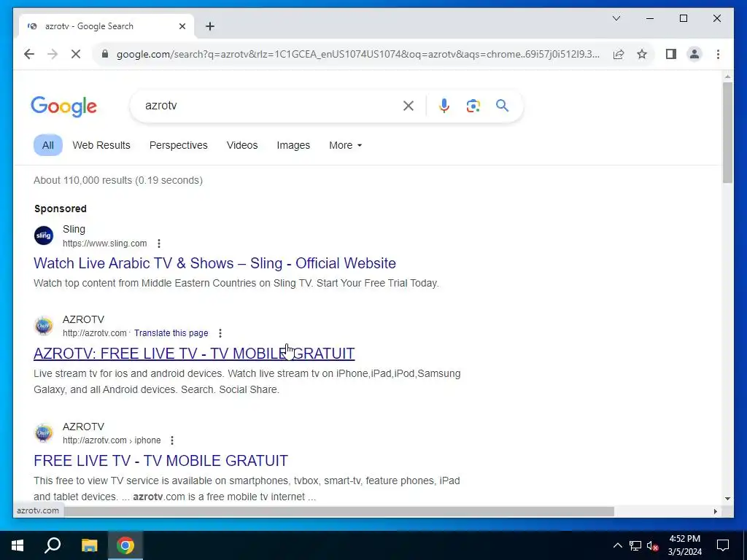Open Windows taskbar search
747x560 pixels.
[53, 545]
